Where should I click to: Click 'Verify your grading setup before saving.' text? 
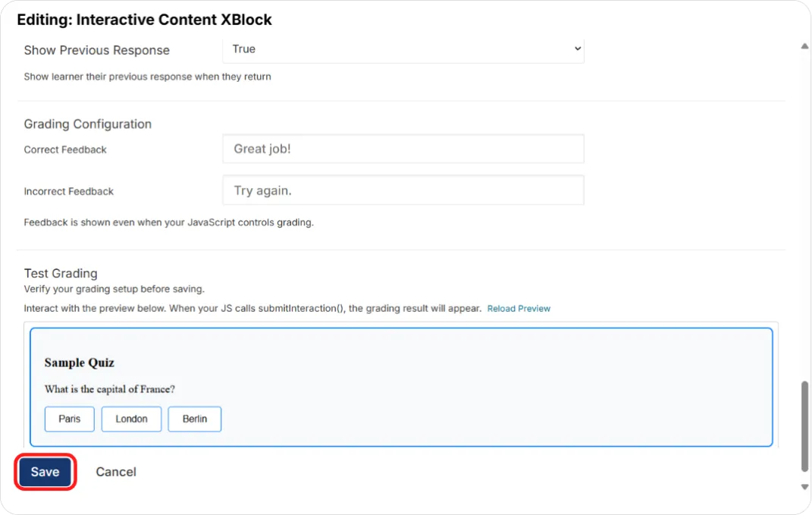pos(114,289)
